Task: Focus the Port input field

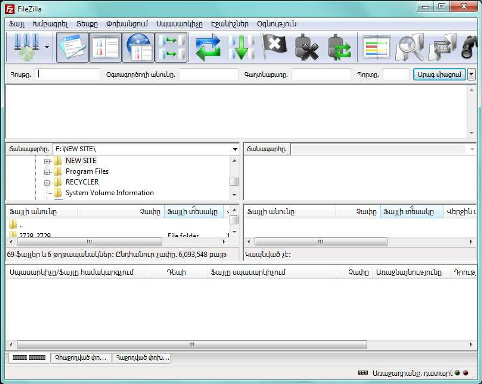Action: [x=396, y=74]
